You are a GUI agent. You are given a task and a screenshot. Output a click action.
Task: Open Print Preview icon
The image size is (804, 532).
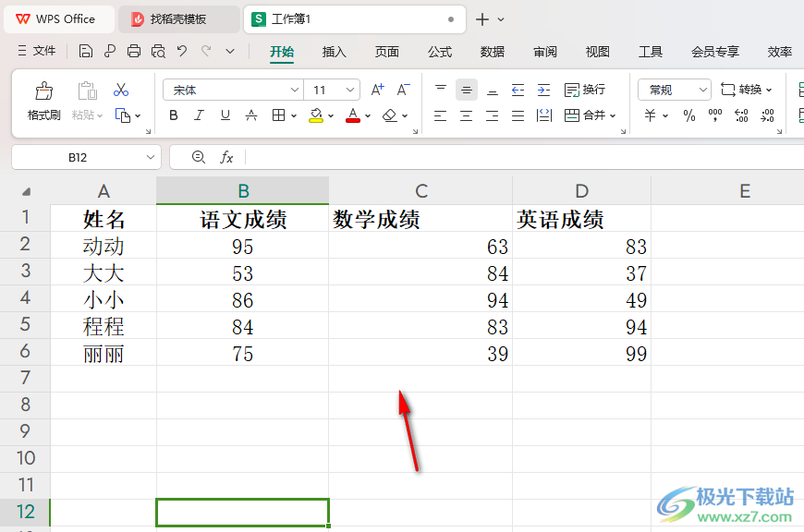tap(158, 51)
